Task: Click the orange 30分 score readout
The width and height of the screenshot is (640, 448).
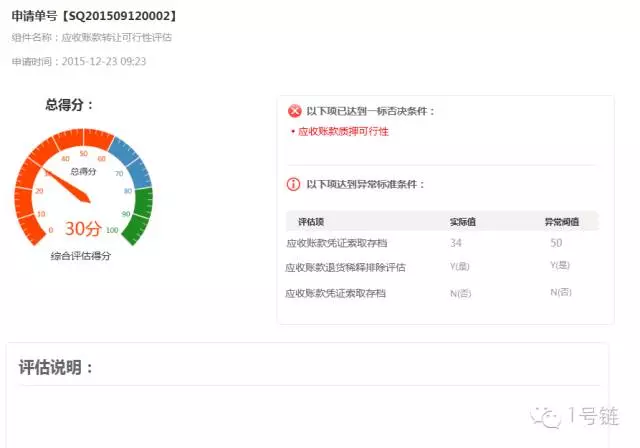Action: point(82,229)
